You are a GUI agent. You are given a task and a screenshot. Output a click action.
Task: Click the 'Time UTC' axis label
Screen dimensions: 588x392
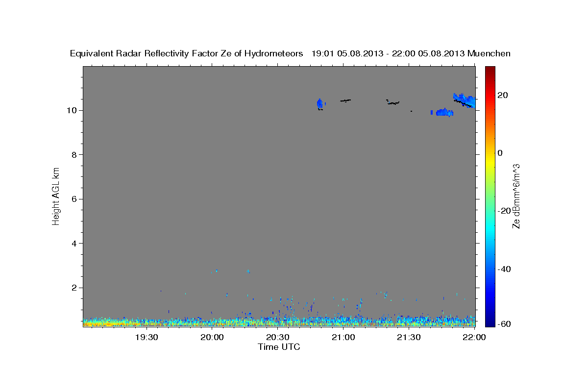tap(279, 347)
